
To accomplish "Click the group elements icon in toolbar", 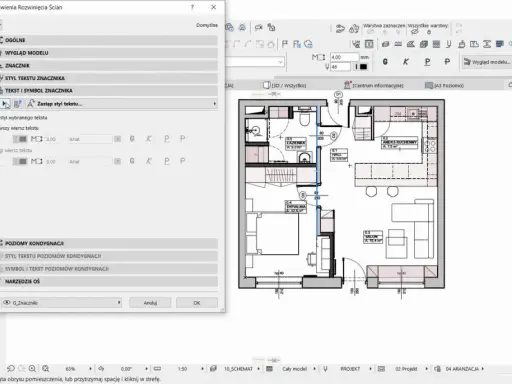I will [x=354, y=29].
